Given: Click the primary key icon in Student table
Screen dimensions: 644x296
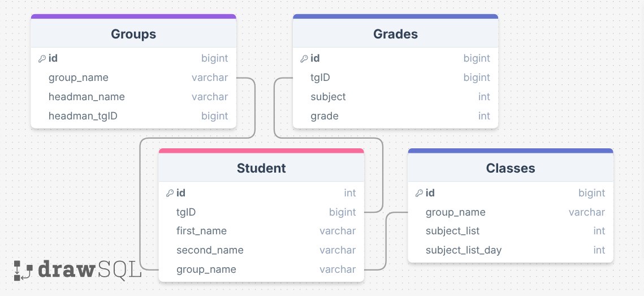Looking at the screenshot, I should coord(170,193).
